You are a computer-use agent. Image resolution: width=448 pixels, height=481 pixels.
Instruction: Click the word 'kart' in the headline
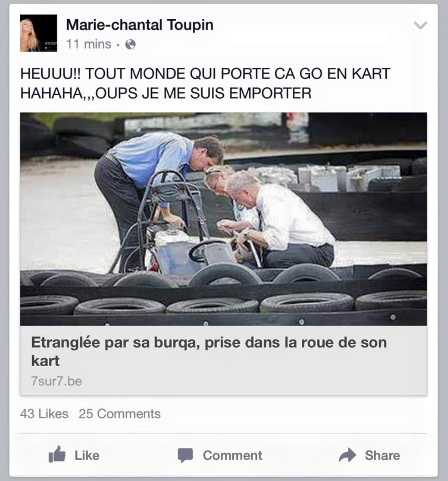45,361
